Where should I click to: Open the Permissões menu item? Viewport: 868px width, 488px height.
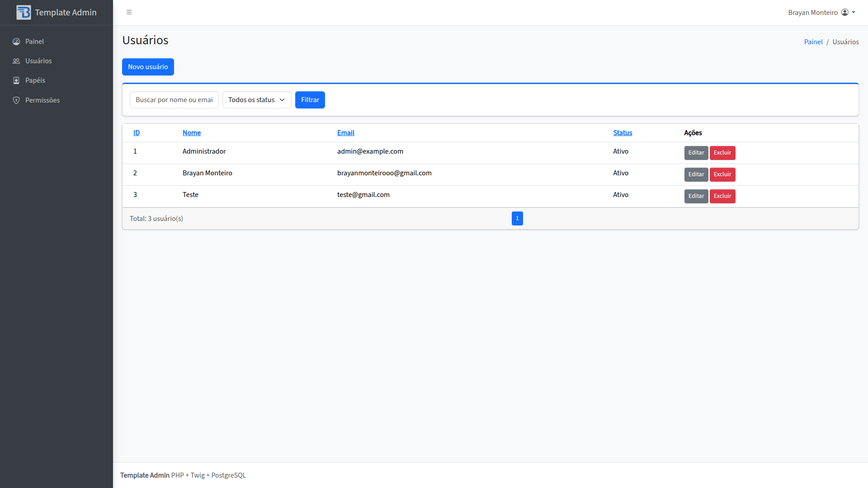coord(42,100)
